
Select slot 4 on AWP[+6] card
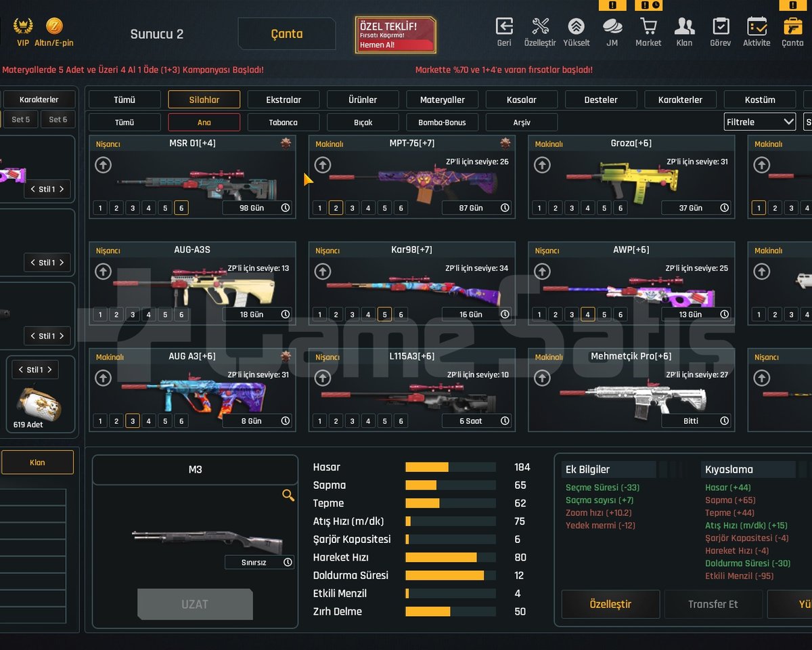(587, 314)
